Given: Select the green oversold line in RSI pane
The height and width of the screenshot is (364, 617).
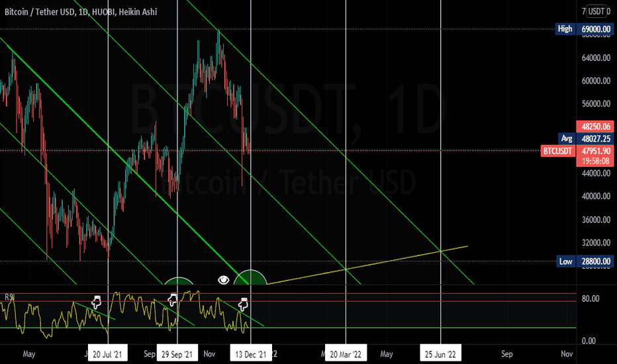Looking at the screenshot, I should (x=288, y=328).
